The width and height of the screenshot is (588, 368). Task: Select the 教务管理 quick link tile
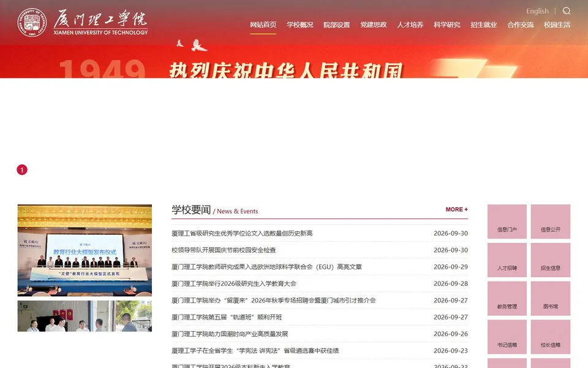(507, 299)
